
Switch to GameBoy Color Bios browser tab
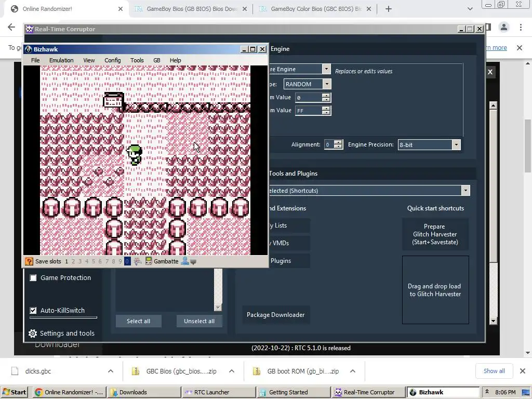(x=315, y=9)
